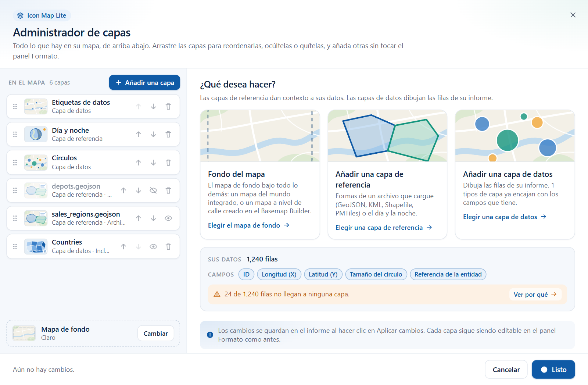Move Día y noche layer up
The width and height of the screenshot is (588, 385).
[139, 135]
